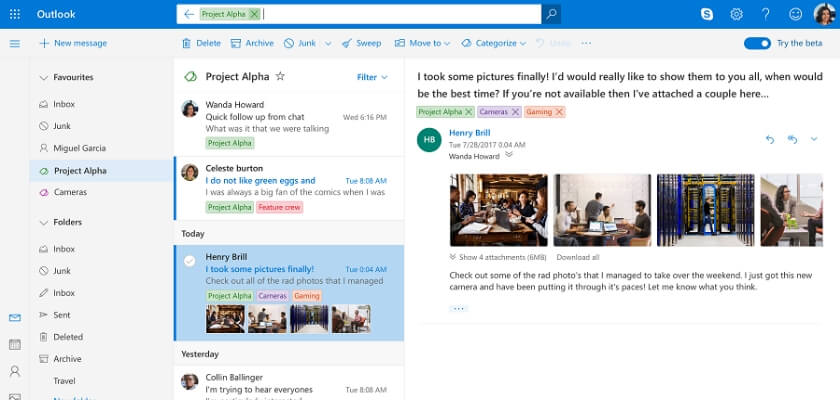The width and height of the screenshot is (840, 400).
Task: Open Collin Ballinger's message
Action: (x=289, y=383)
